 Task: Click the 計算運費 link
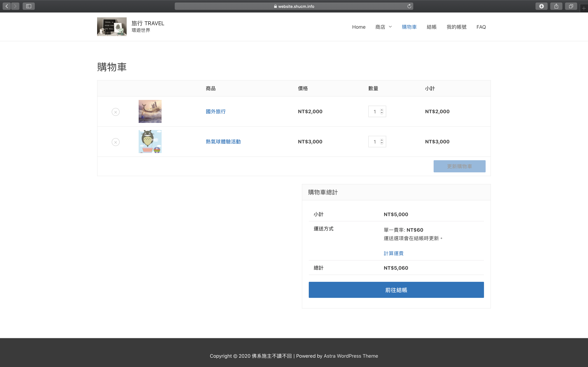point(393,253)
